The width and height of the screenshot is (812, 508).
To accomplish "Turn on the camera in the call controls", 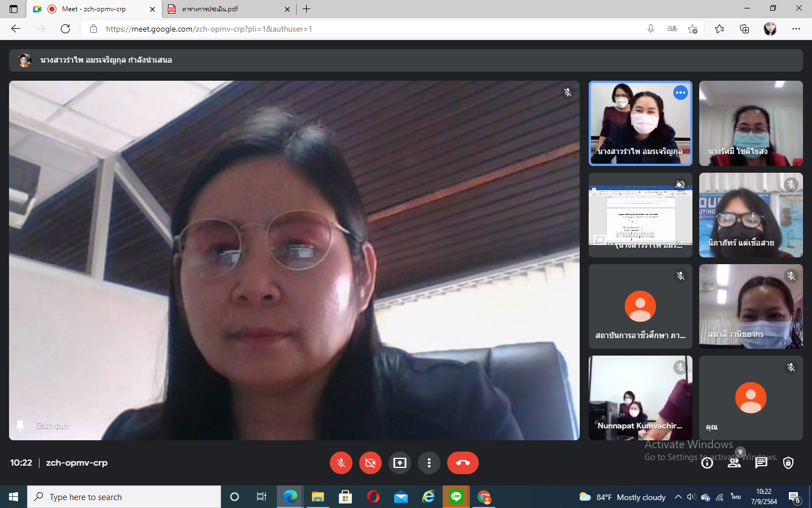I will click(x=370, y=463).
